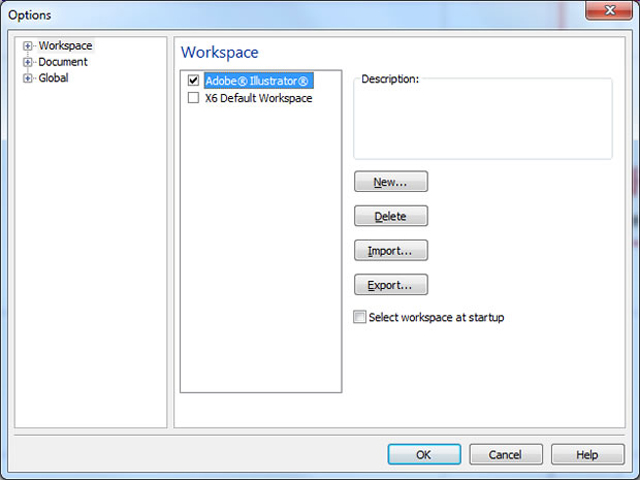The image size is (640, 480).
Task: Check the X6 Default Workspace checkbox
Action: (x=193, y=98)
